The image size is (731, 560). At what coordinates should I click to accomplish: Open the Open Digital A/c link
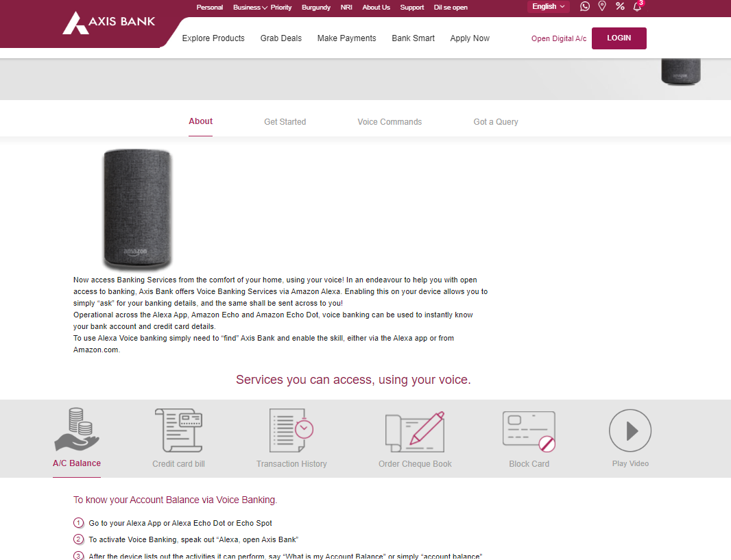(559, 39)
